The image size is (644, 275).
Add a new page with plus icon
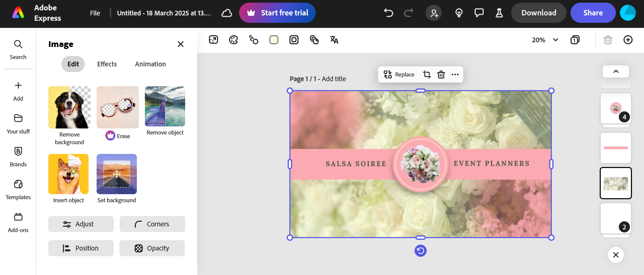pos(628,40)
